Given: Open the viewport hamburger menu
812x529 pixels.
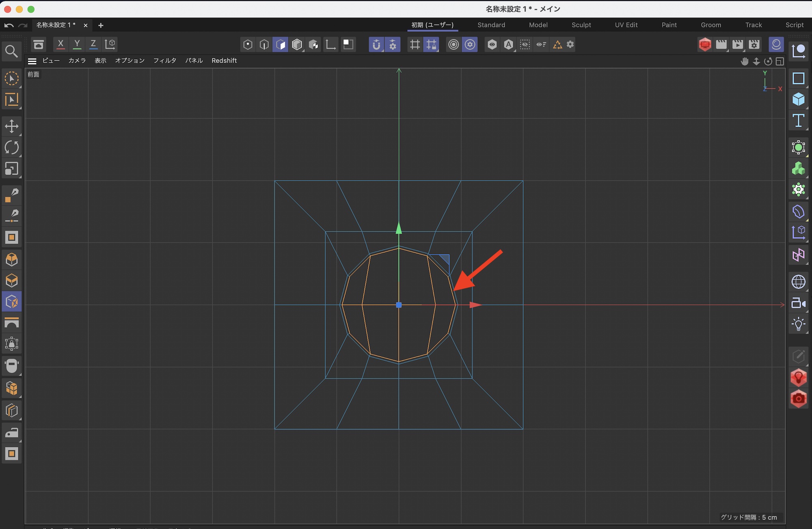Looking at the screenshot, I should 32,61.
